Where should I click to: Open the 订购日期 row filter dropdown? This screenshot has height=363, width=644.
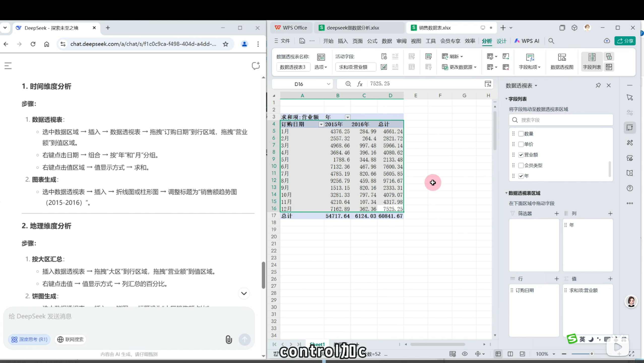(321, 124)
